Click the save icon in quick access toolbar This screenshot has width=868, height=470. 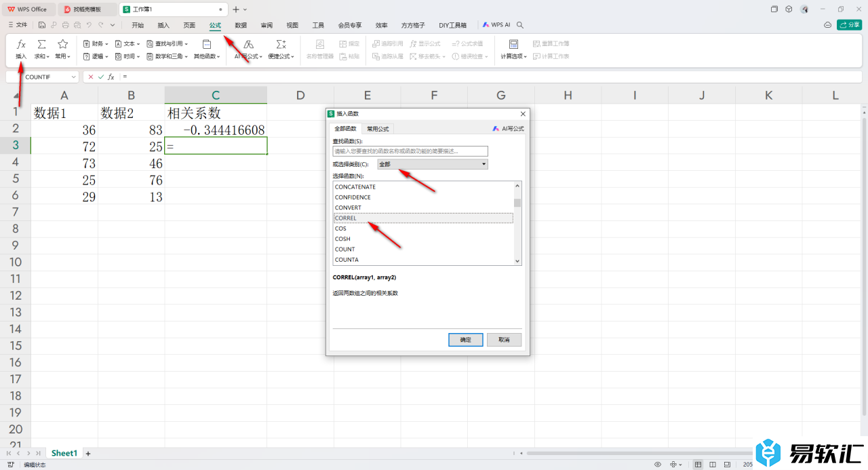point(42,25)
